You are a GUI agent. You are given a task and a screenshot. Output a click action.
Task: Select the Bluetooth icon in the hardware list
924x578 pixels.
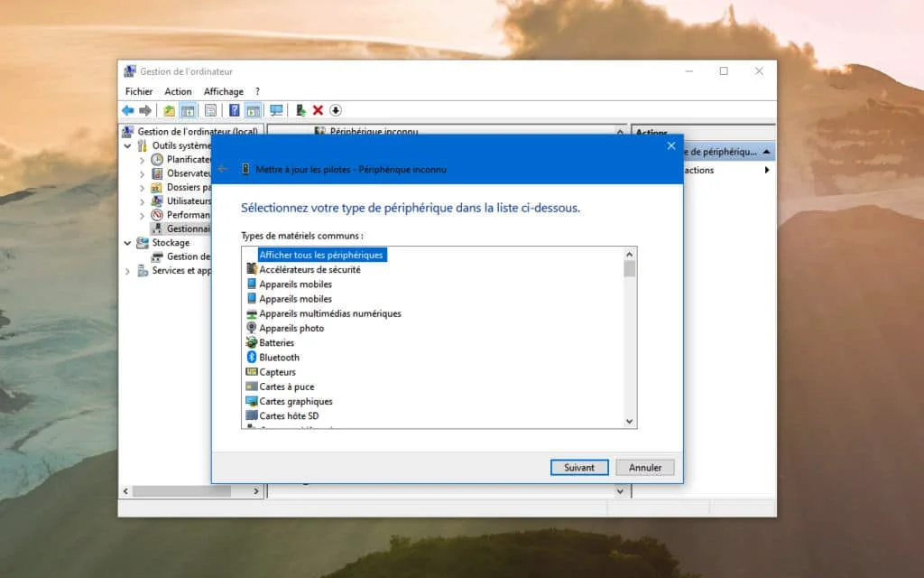(252, 358)
